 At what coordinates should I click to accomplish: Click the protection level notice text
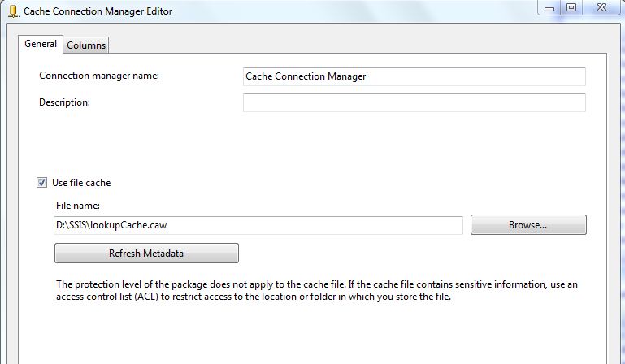coord(317,291)
